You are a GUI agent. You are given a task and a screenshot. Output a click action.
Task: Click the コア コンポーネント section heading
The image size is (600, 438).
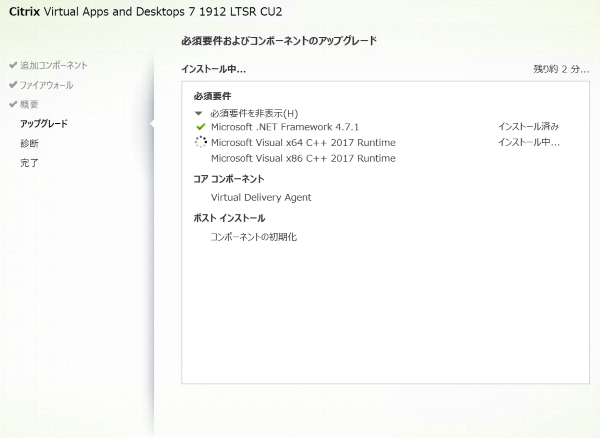tap(229, 179)
